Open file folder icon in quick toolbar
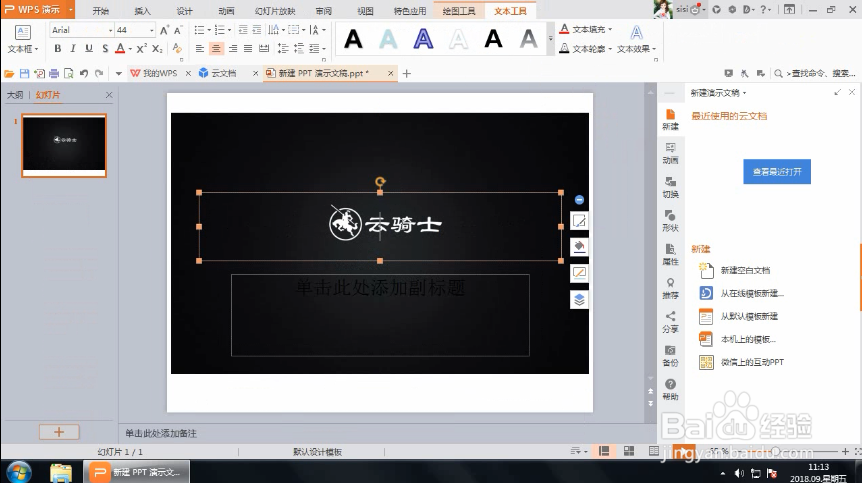This screenshot has height=483, width=862. click(x=9, y=73)
